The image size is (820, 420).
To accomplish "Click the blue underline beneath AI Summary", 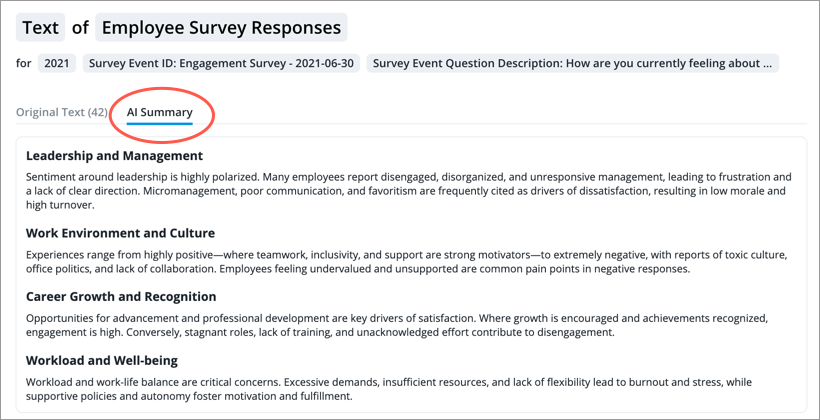I will point(159,124).
